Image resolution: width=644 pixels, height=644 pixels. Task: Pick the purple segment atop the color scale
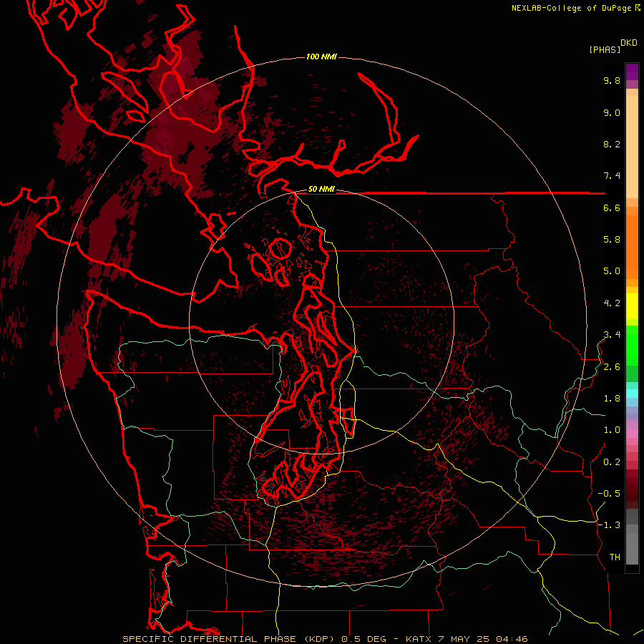[632, 72]
